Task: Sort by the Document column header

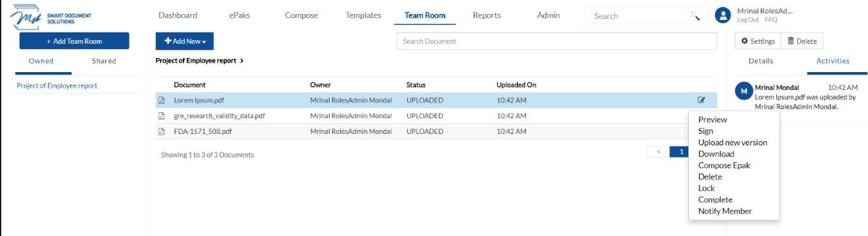Action: pyautogui.click(x=190, y=85)
